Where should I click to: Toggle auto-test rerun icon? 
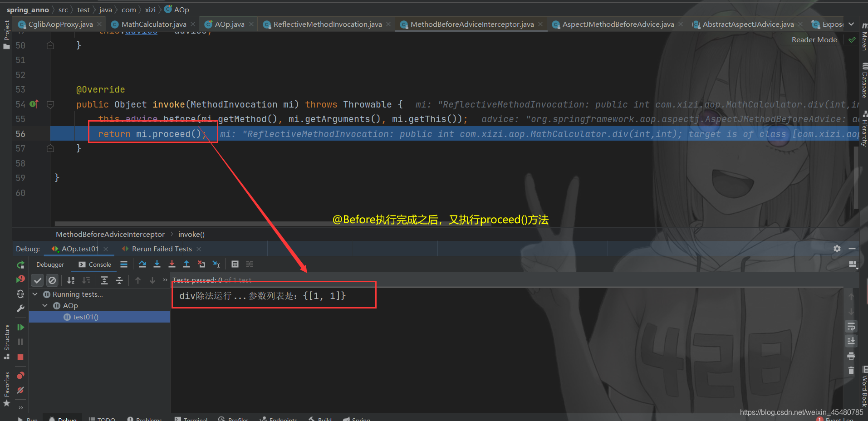click(x=20, y=294)
